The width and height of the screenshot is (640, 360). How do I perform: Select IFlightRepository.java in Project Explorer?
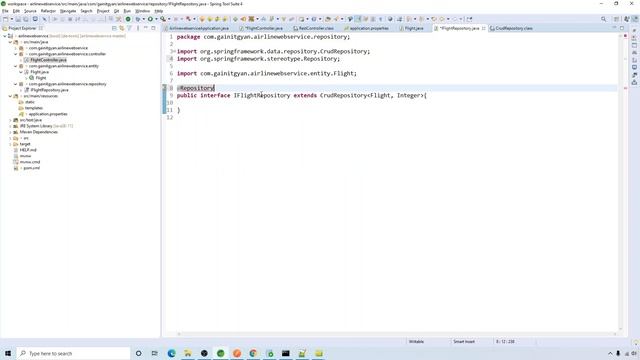49,90
